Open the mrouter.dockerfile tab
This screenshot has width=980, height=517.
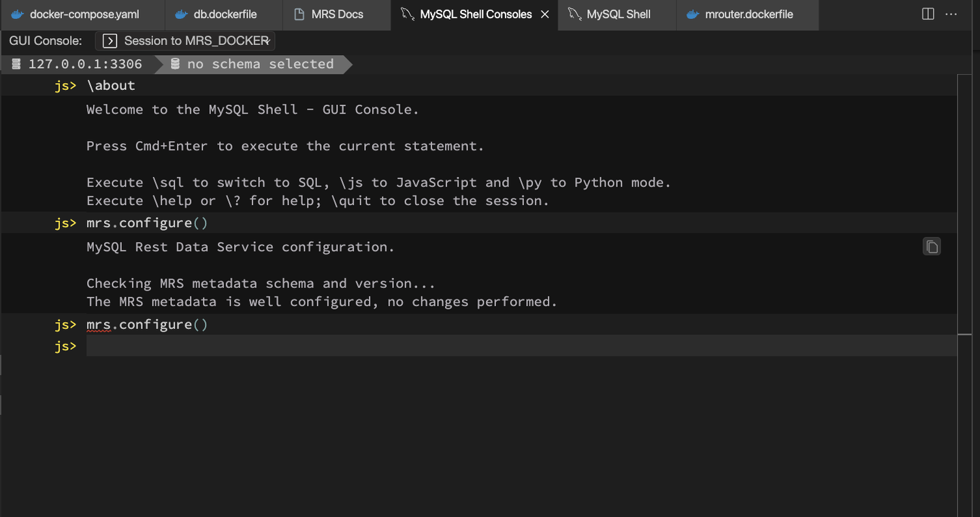pos(749,14)
